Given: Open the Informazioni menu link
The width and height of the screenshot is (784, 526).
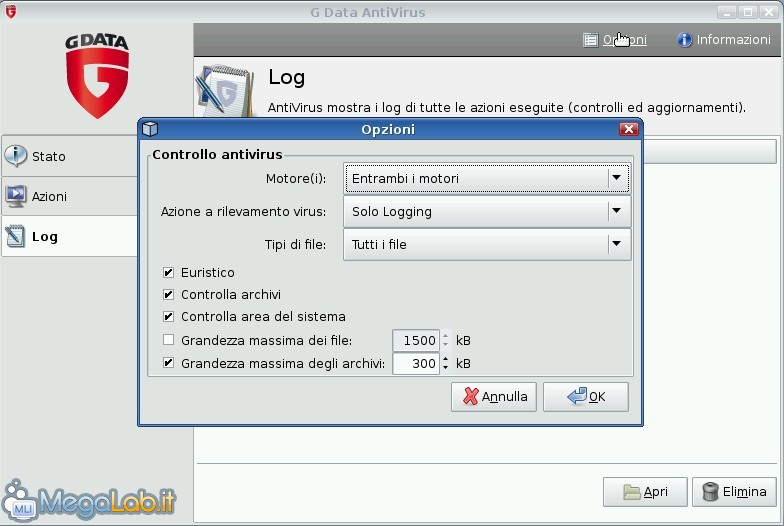Looking at the screenshot, I should coord(734,40).
